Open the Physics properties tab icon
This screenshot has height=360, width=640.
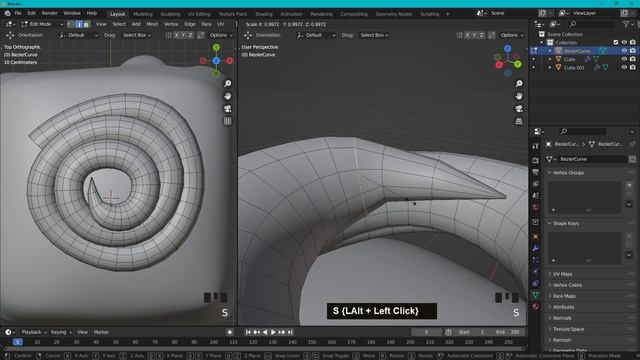[536, 271]
